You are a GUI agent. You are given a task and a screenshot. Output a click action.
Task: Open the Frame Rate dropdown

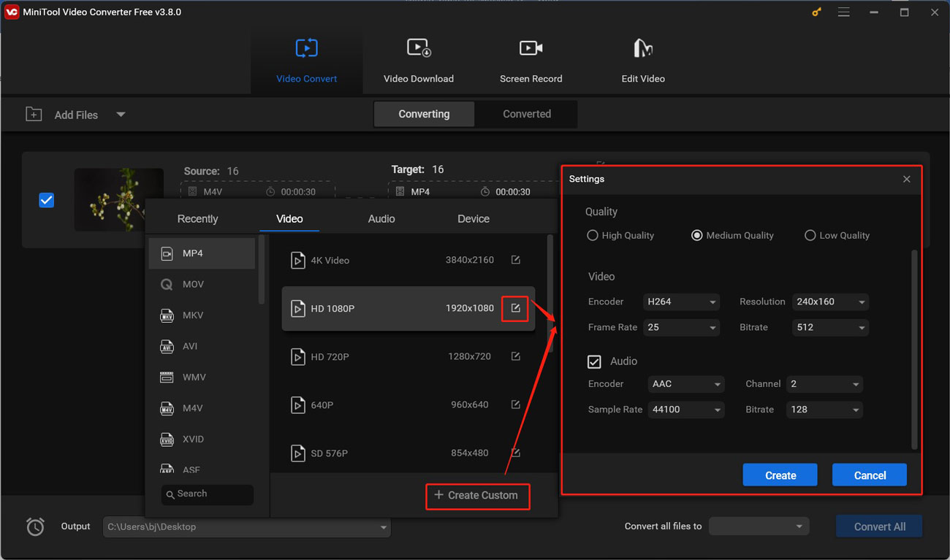[682, 328]
